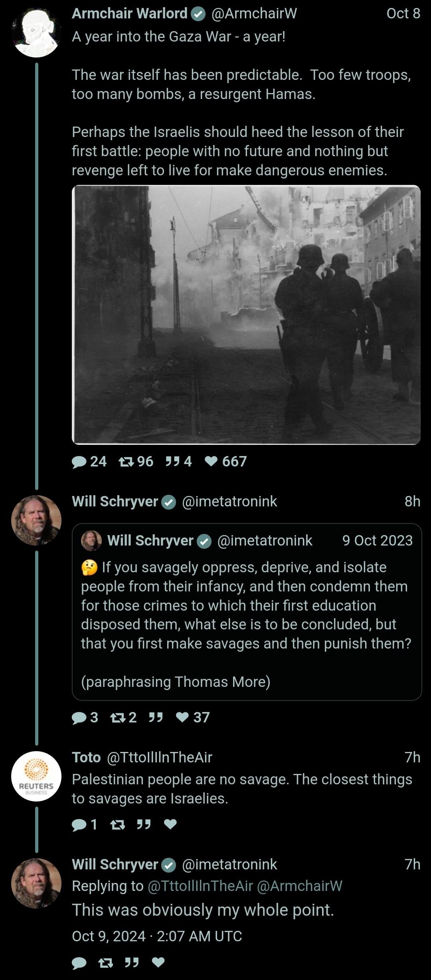This screenshot has width=431, height=980.
Task: Like Will Schryver's tweet with 37 likes
Action: pos(182,718)
